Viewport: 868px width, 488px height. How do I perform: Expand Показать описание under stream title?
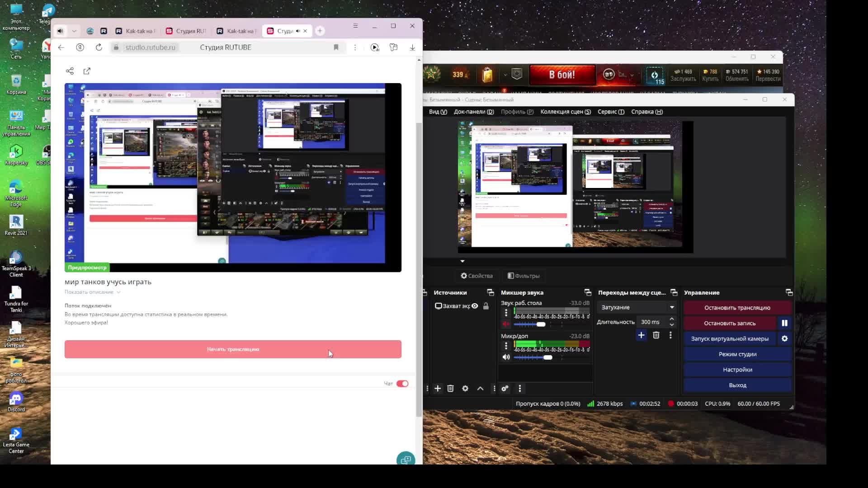coord(92,292)
